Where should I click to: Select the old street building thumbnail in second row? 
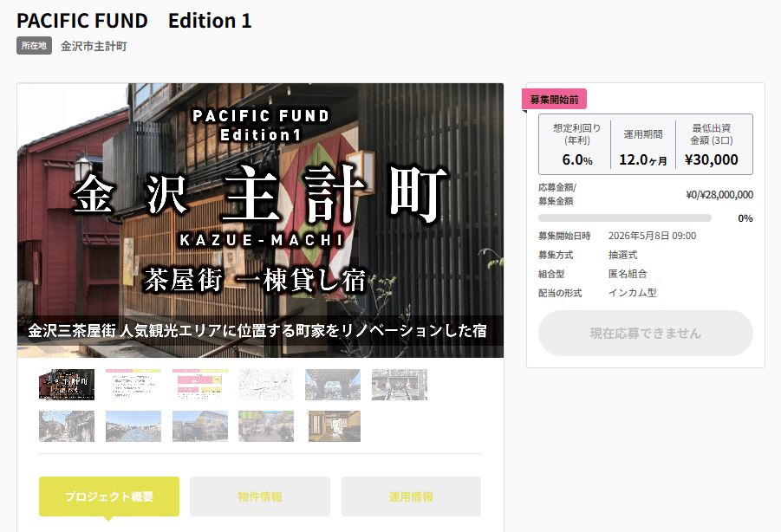[x=67, y=426]
